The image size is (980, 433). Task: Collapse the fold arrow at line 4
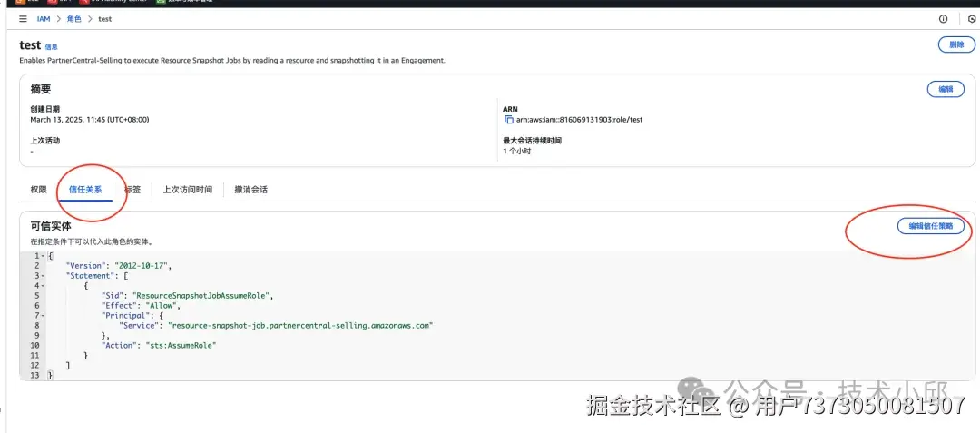click(42, 286)
